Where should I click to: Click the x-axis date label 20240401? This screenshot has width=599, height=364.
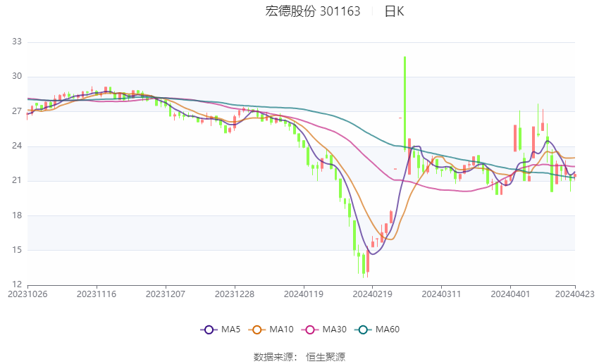coord(510,294)
